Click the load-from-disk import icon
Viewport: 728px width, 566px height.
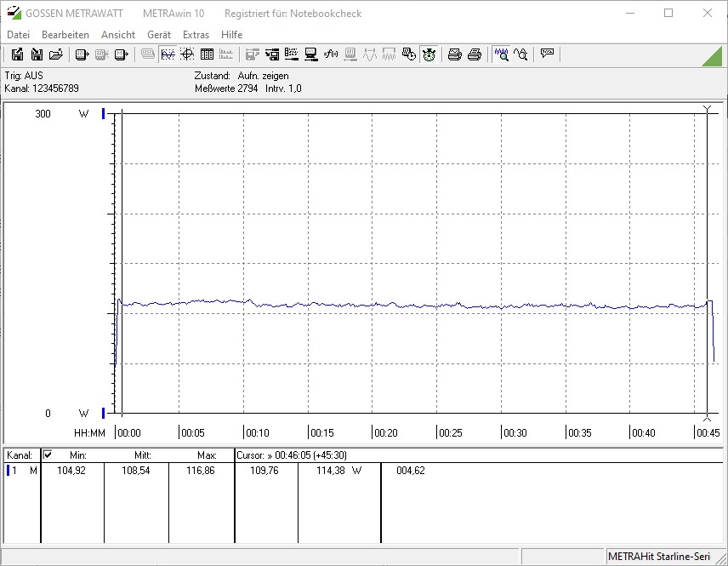pos(37,54)
